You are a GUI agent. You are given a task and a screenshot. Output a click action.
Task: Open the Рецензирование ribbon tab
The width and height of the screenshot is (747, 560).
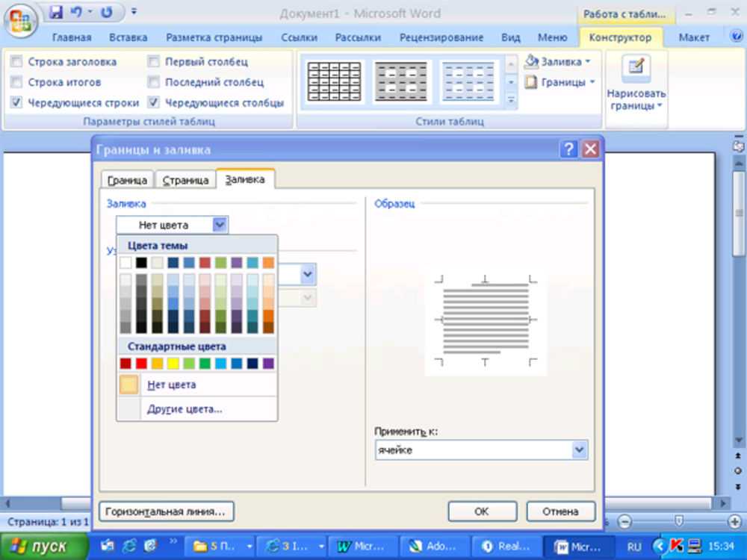[x=441, y=37]
